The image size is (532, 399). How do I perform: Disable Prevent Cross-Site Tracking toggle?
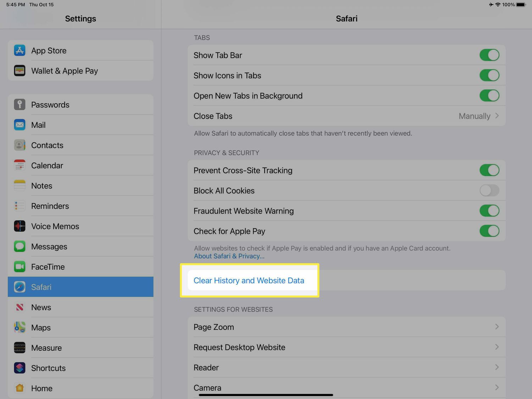click(489, 170)
